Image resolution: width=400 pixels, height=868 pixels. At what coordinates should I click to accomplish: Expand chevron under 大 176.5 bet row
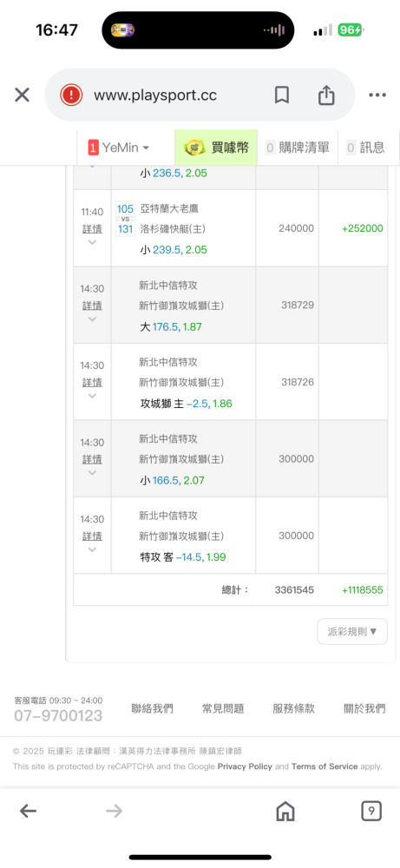click(x=92, y=319)
